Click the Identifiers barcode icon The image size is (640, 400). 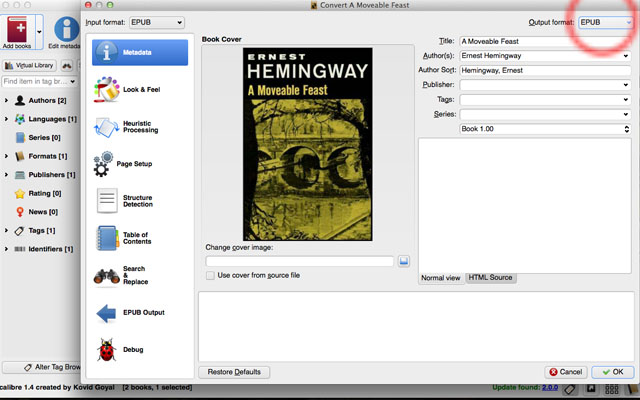pyautogui.click(x=20, y=249)
